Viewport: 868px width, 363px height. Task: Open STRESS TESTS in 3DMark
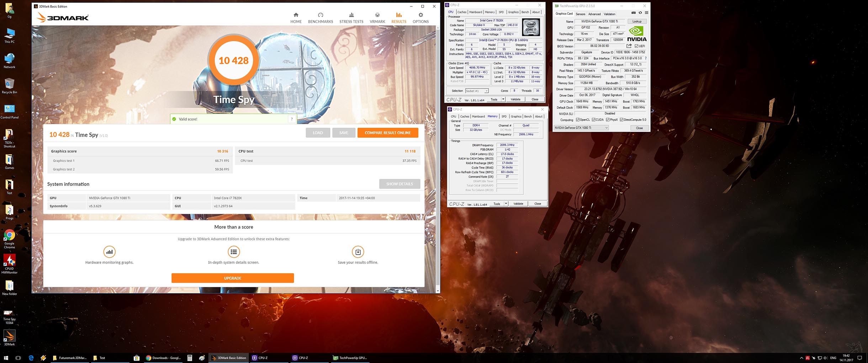coord(351,18)
